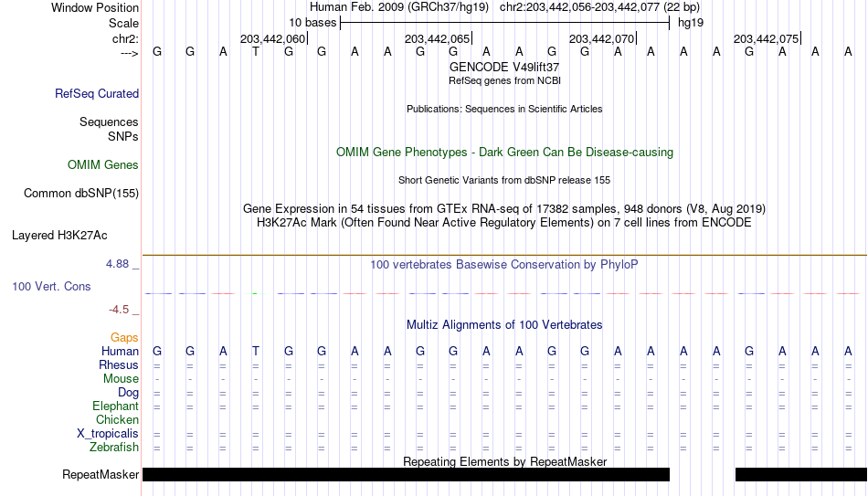
Task: Click the sequence direction arrow label
Action: [x=129, y=53]
